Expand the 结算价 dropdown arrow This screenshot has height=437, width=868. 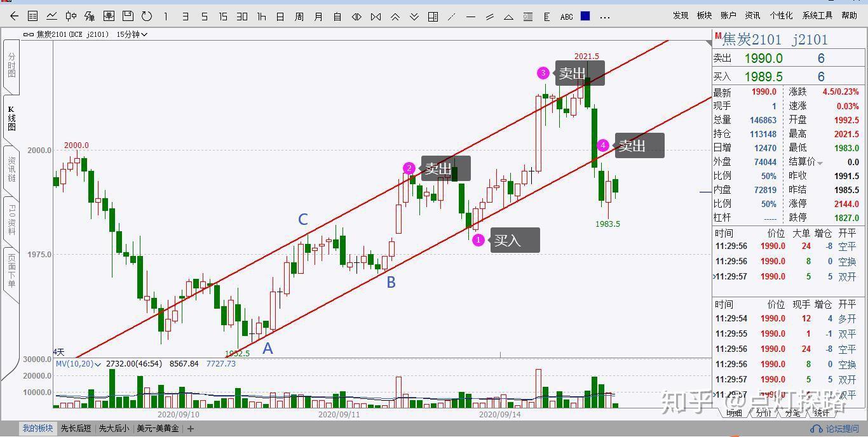point(820,163)
